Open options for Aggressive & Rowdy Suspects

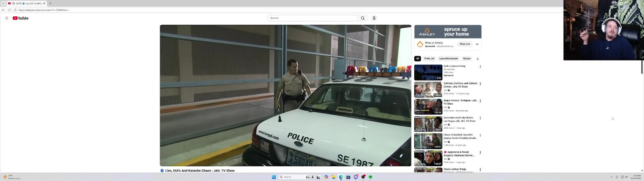[480, 152]
